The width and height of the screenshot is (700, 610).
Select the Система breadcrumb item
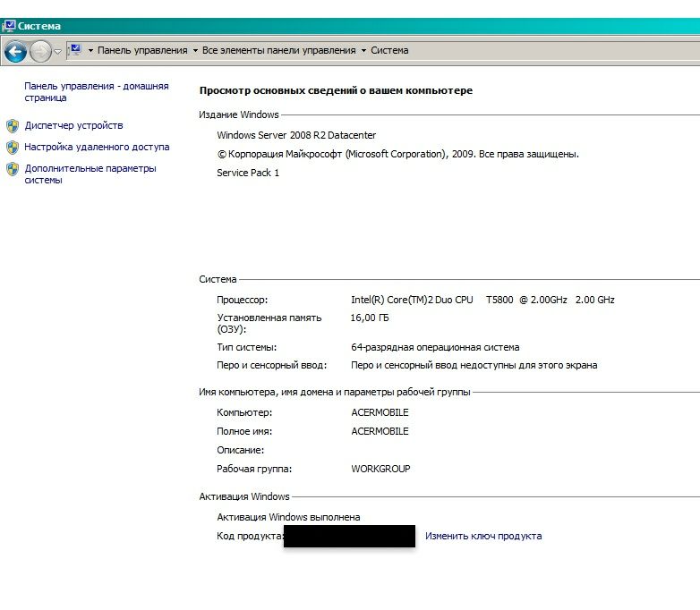(389, 50)
